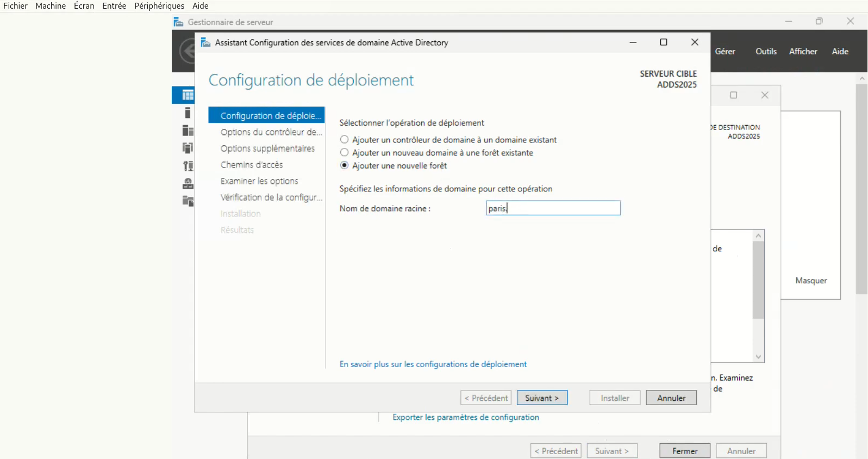Image resolution: width=868 pixels, height=459 pixels.
Task: Maximize the Active Directory wizard window
Action: [664, 42]
